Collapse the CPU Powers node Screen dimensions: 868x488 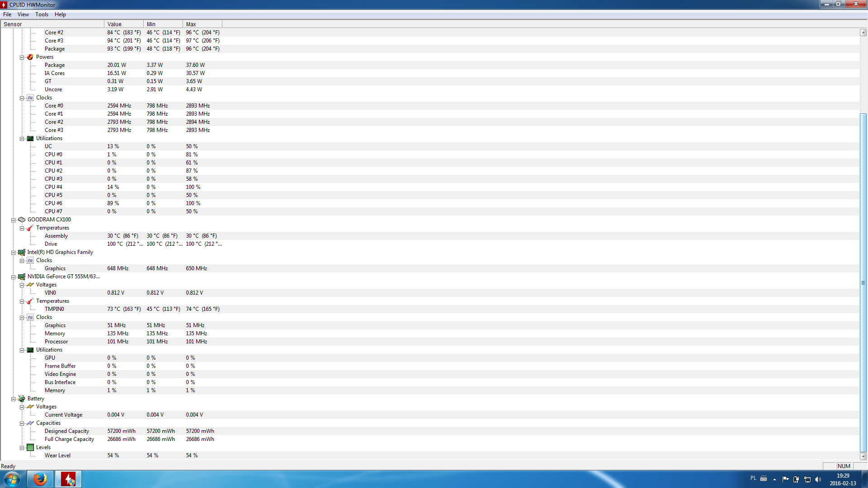pyautogui.click(x=22, y=57)
